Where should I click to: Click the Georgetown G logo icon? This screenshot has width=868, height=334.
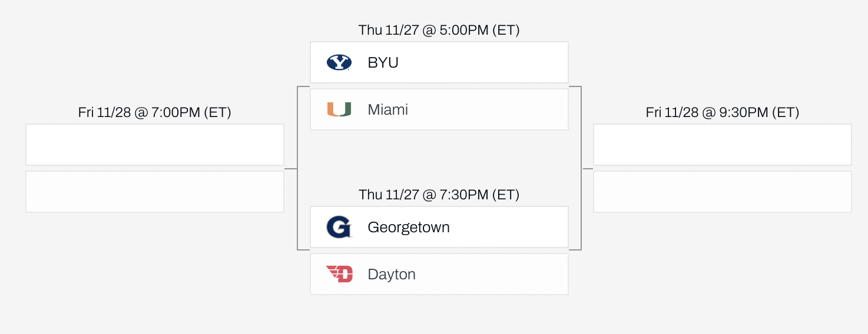(x=339, y=227)
